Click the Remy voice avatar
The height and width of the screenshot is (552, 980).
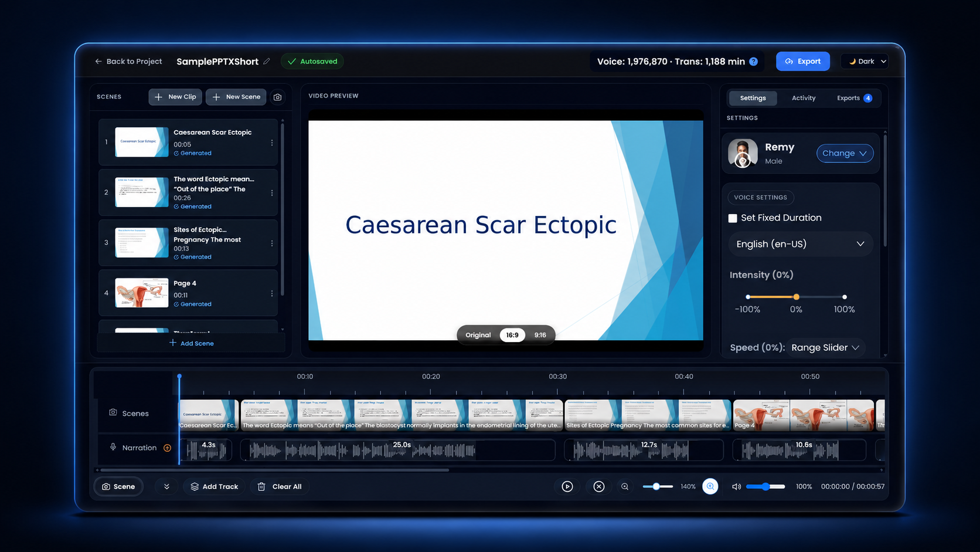point(743,153)
